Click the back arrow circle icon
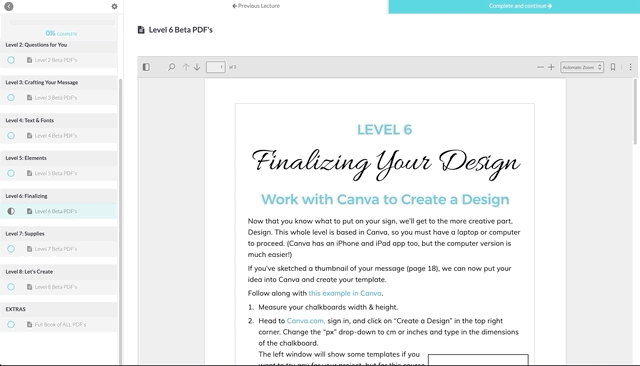This screenshot has width=640, height=366. coord(9,6)
